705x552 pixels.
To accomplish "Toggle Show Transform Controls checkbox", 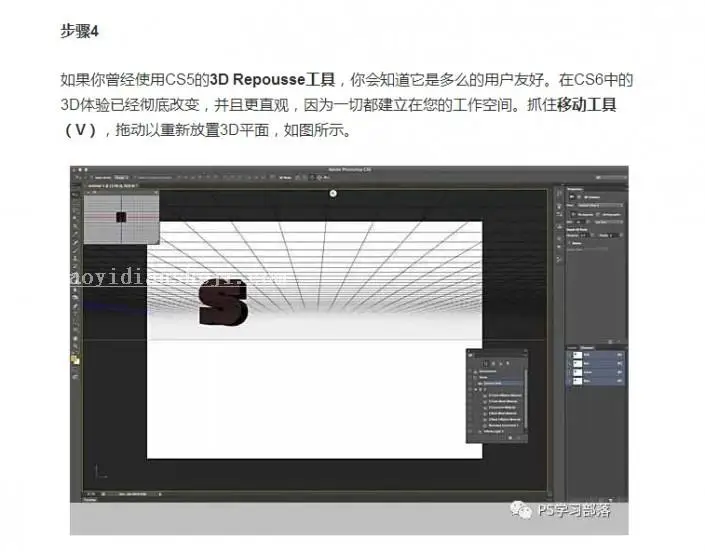I will 135,178.
